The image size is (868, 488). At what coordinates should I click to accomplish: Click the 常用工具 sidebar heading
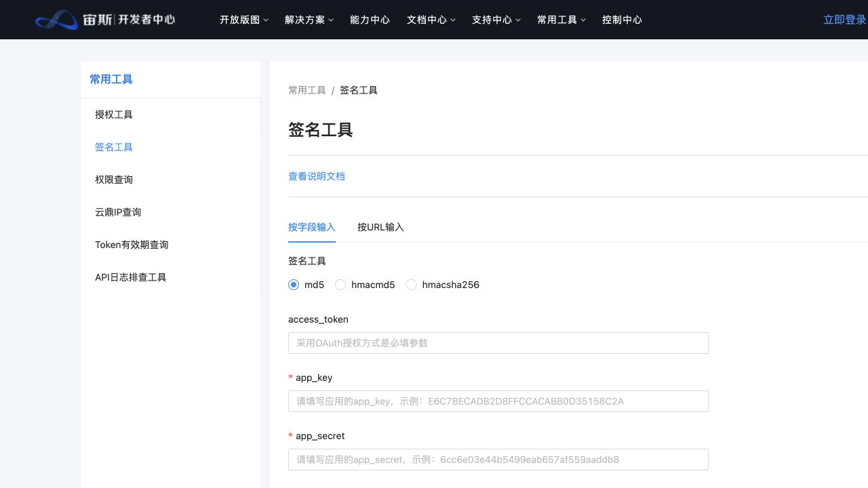coord(111,79)
